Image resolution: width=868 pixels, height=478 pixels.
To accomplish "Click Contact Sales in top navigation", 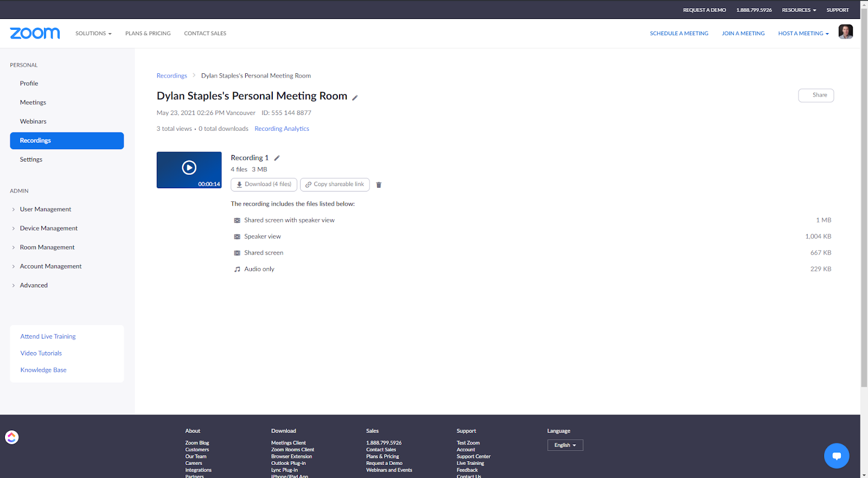I will [x=205, y=34].
